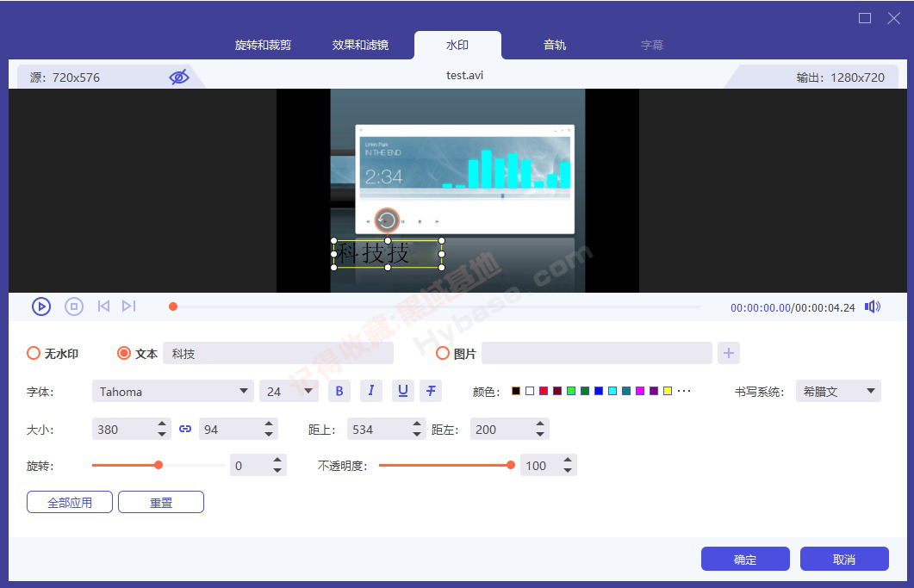Toggle underline formatting for the watermark text

[403, 391]
